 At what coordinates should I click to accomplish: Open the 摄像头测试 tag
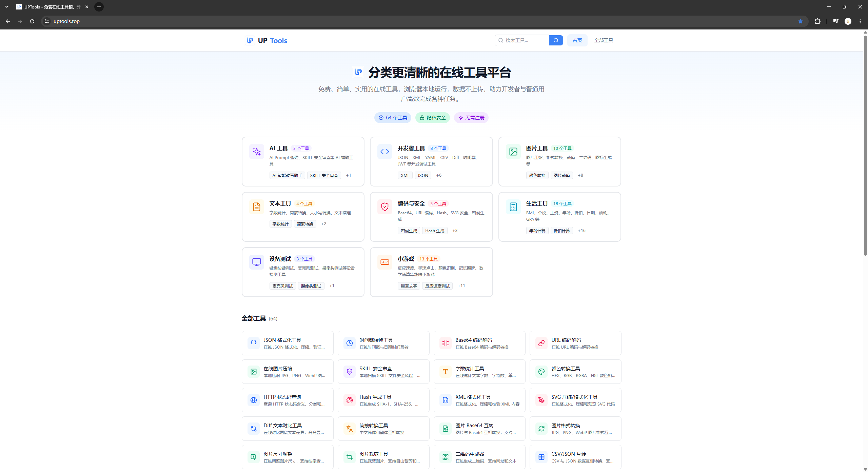click(311, 286)
